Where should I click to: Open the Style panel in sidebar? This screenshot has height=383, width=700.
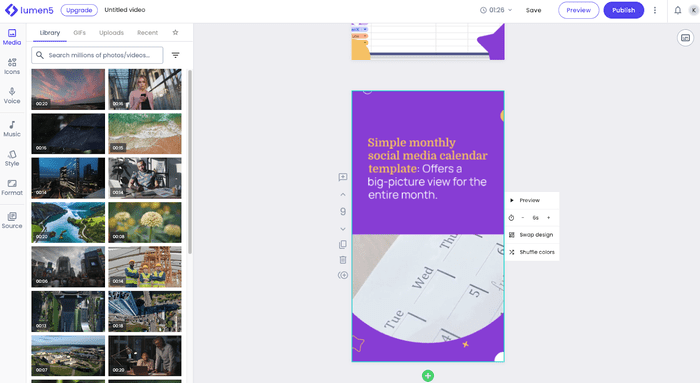[x=12, y=158]
